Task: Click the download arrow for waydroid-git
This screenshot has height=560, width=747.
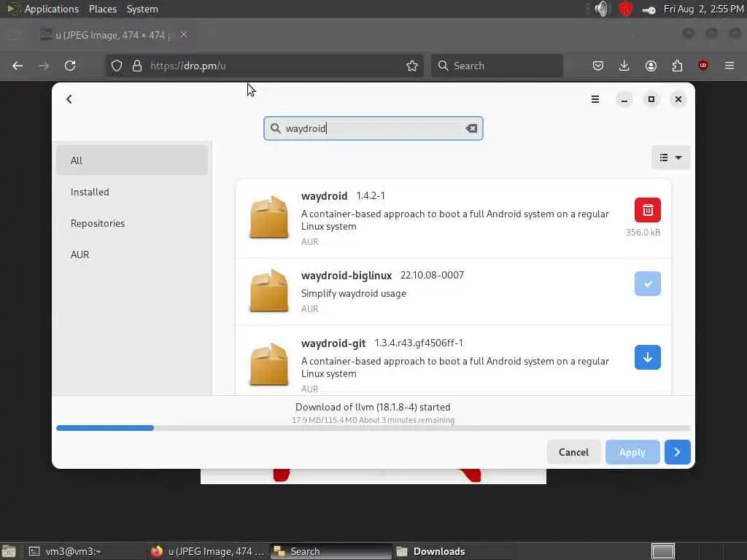Action: coord(648,357)
